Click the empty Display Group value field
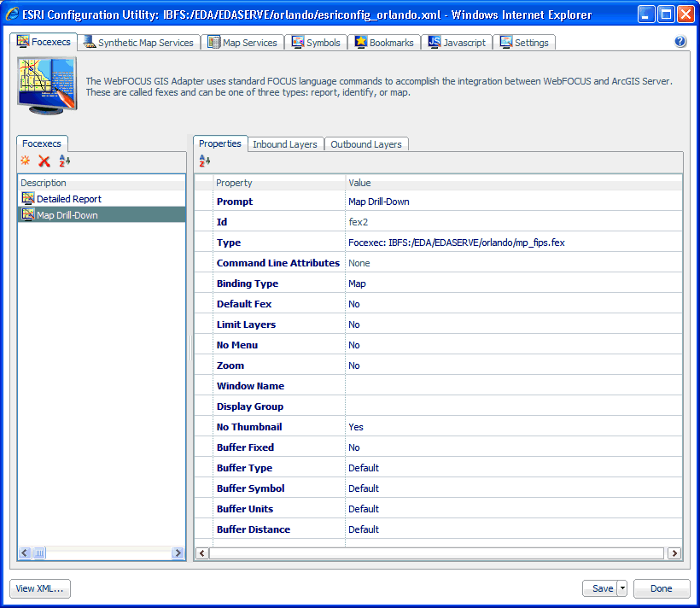Image resolution: width=700 pixels, height=608 pixels. tap(514, 406)
